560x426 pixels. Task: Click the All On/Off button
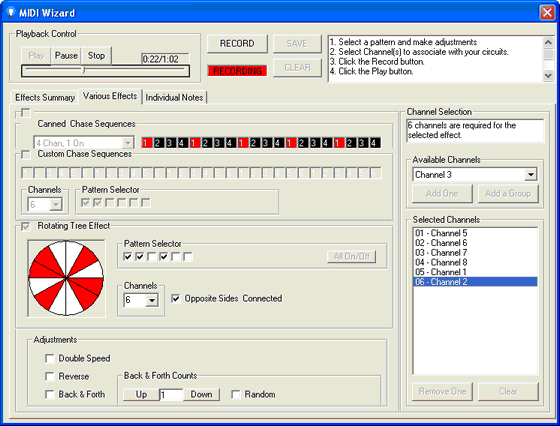click(x=351, y=256)
